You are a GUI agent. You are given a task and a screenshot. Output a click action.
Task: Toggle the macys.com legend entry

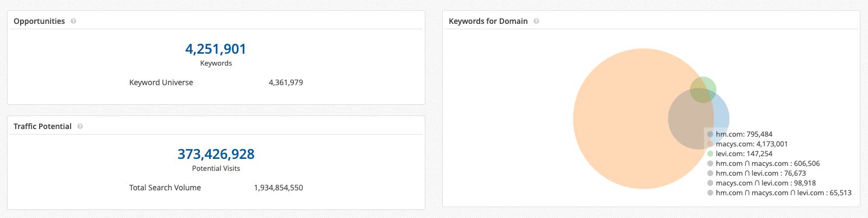pos(747,144)
